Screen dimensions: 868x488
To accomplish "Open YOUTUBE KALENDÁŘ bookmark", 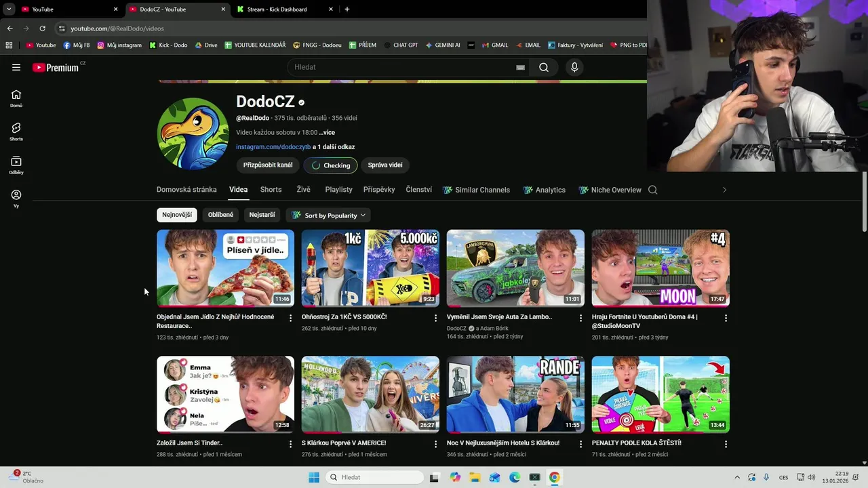I will pos(254,45).
